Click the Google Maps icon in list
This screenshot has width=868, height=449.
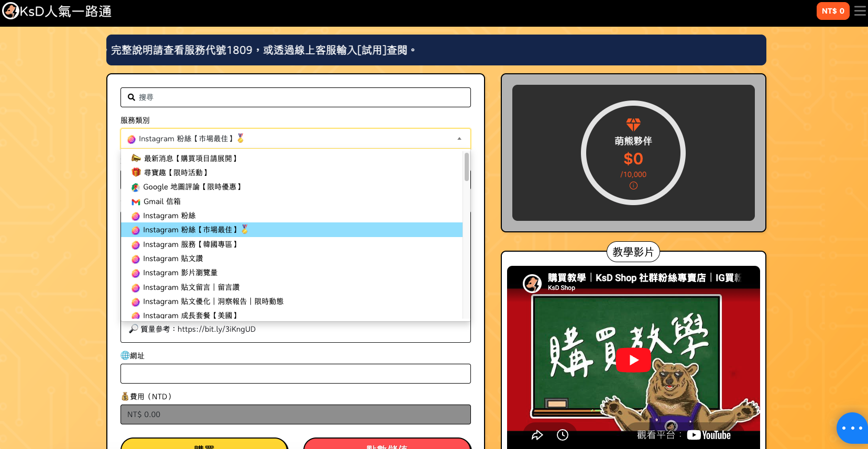135,187
